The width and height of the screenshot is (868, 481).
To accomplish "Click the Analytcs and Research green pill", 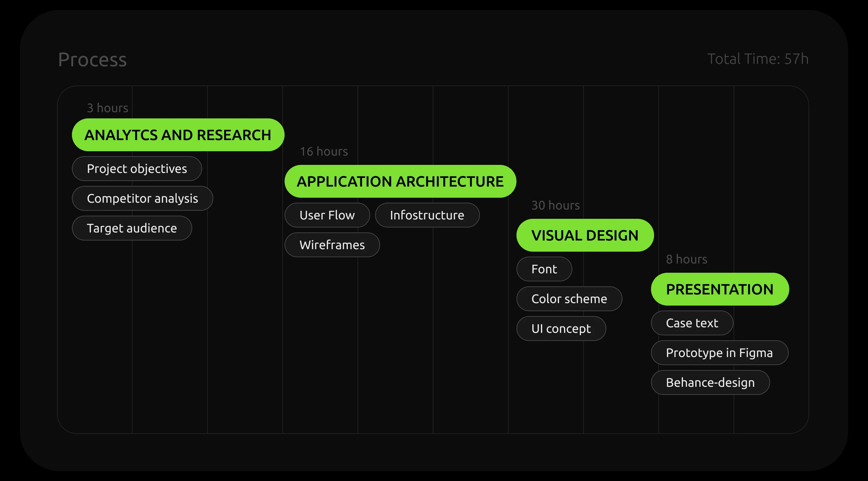I will coord(178,135).
